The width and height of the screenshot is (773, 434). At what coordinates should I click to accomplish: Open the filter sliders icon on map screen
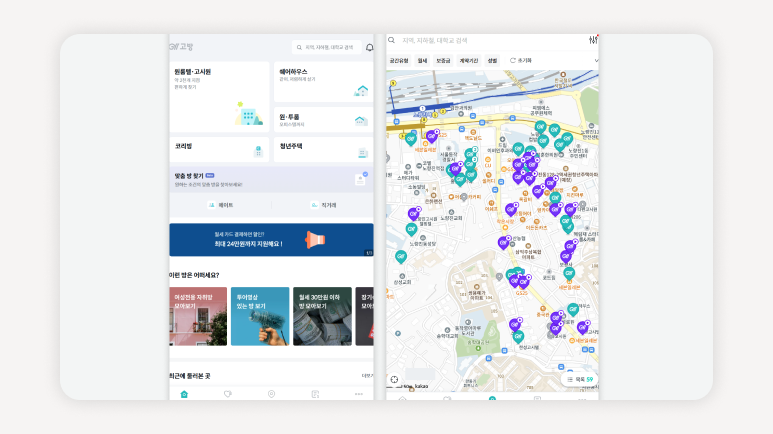coord(593,40)
